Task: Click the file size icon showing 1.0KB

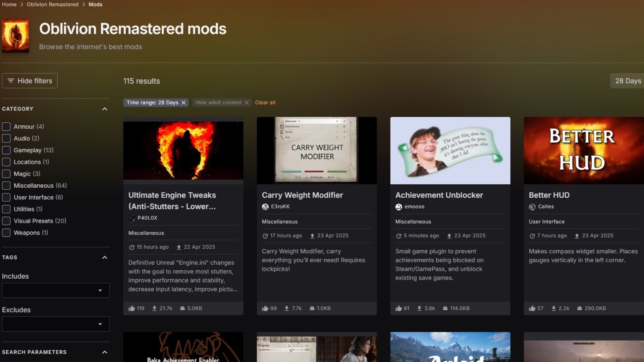Action: 312,308
